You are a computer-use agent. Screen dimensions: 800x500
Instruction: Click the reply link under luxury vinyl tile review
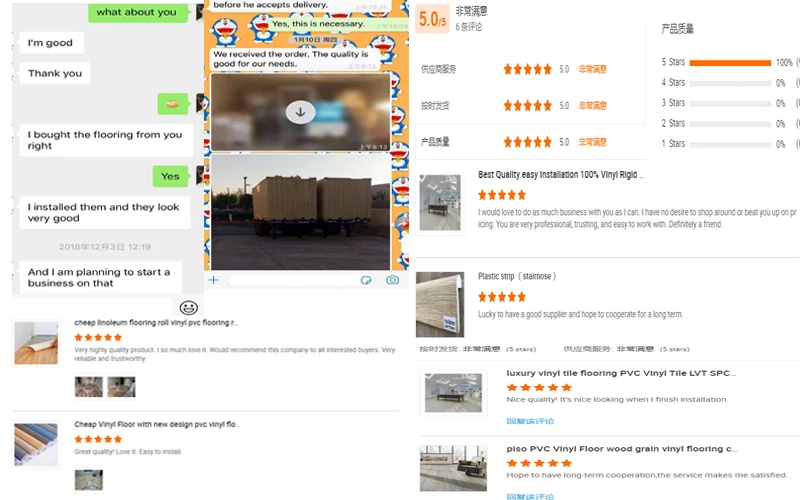click(x=530, y=421)
